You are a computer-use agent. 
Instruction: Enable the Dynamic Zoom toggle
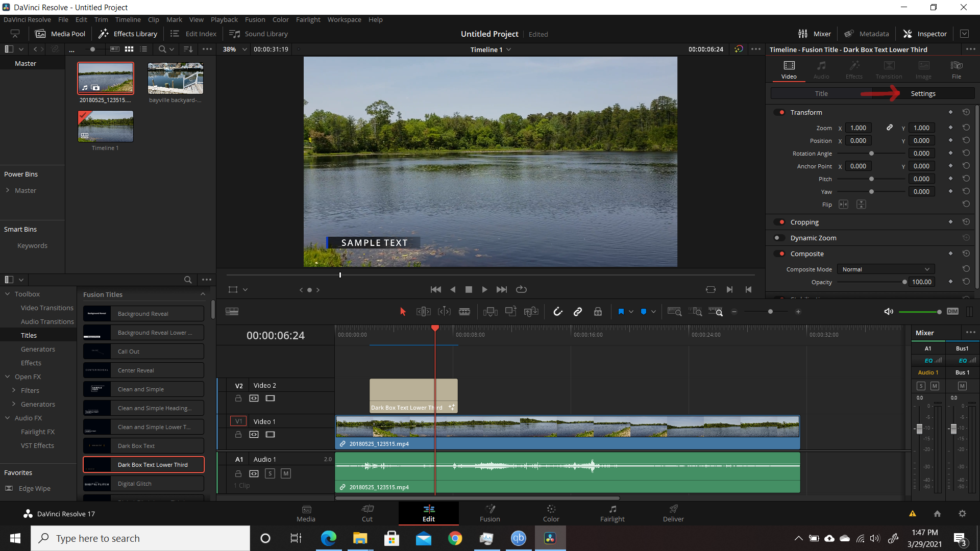click(779, 238)
